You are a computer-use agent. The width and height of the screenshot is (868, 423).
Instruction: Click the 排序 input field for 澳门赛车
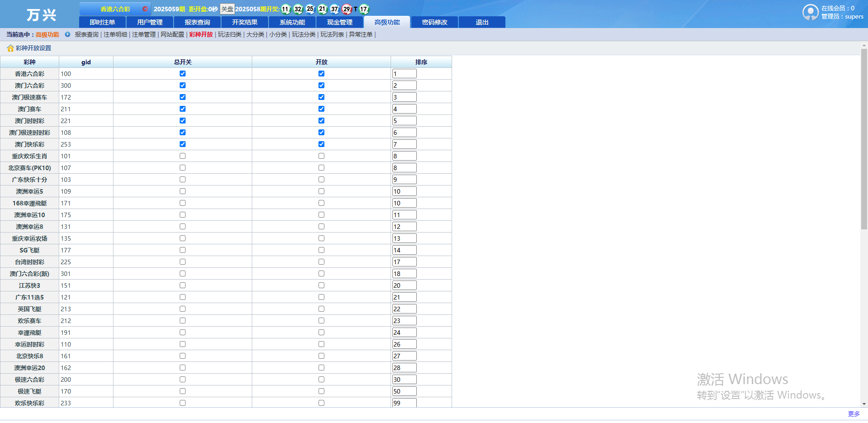pos(404,109)
